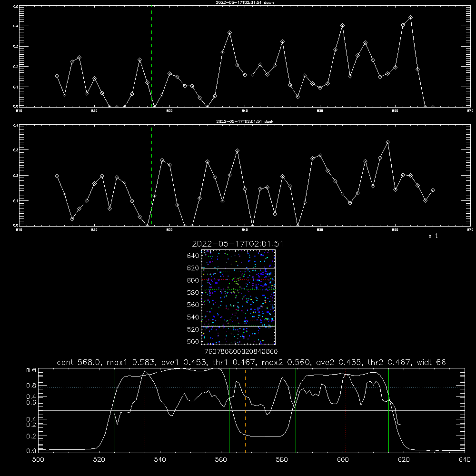Select the left green dashed line in dawn plot
The image size is (476, 476).
coord(151,58)
